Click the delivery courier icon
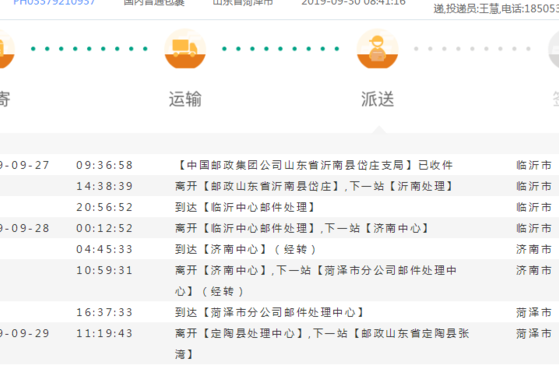559x370 pixels. click(378, 49)
